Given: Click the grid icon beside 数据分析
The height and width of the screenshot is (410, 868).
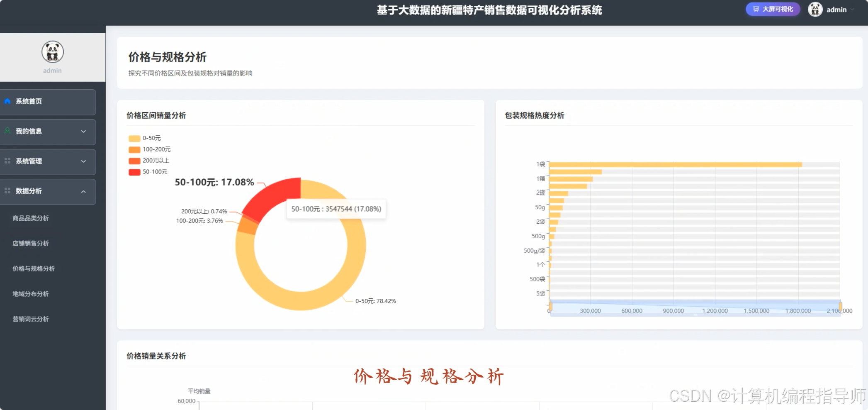Looking at the screenshot, I should point(7,191).
